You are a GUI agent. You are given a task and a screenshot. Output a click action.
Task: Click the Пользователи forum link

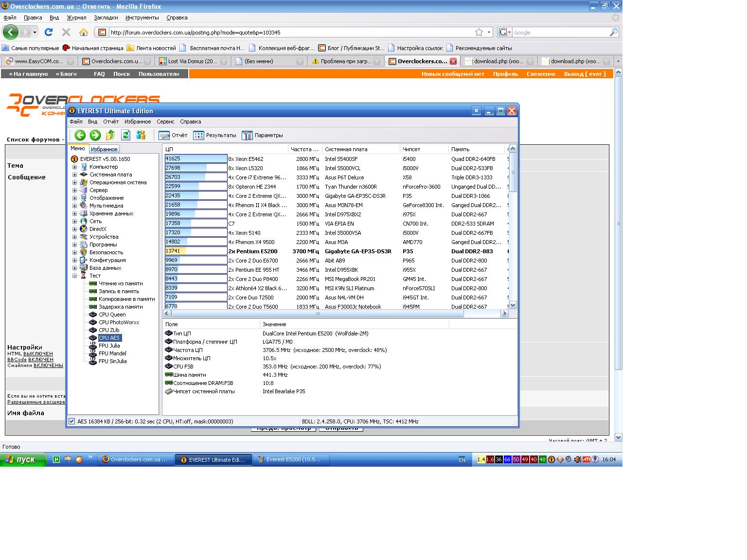pos(159,74)
